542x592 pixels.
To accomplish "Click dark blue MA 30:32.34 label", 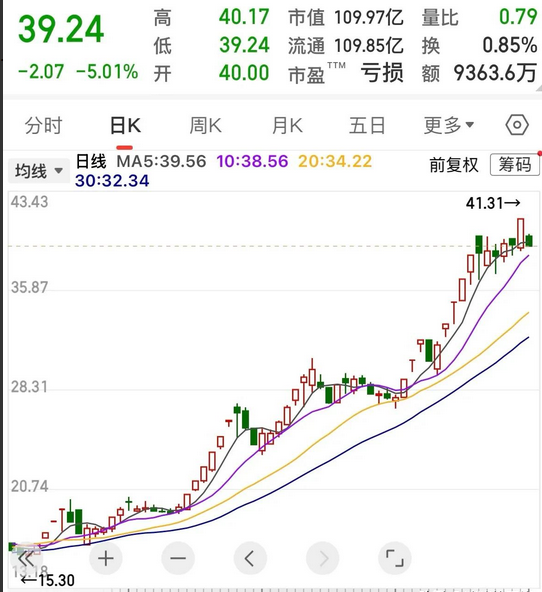I will (x=112, y=181).
